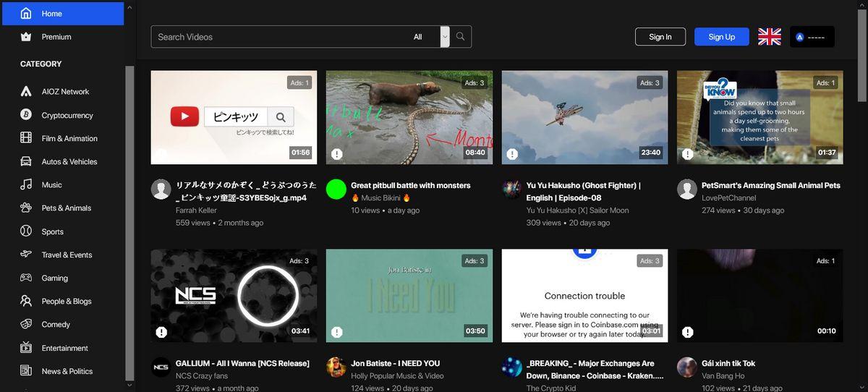Click the sidebar vertical scrollbar
The width and height of the screenshot is (868, 392).
coord(129,223)
